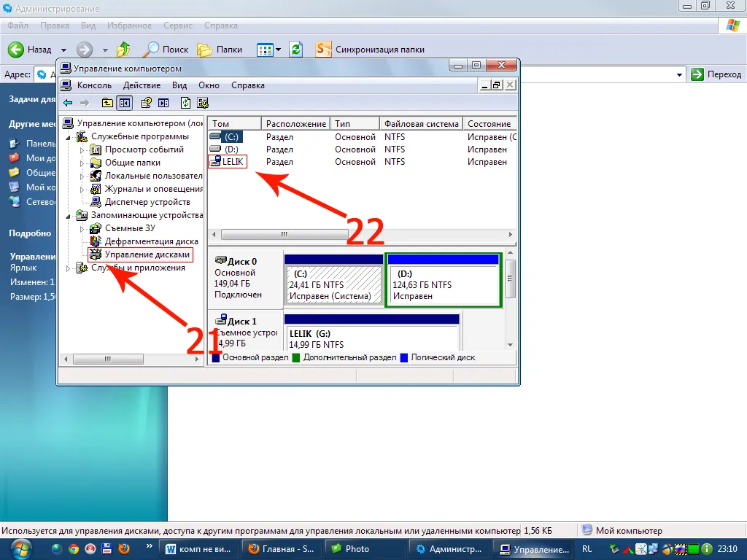Collapse the Служебные программы tree node

68,137
